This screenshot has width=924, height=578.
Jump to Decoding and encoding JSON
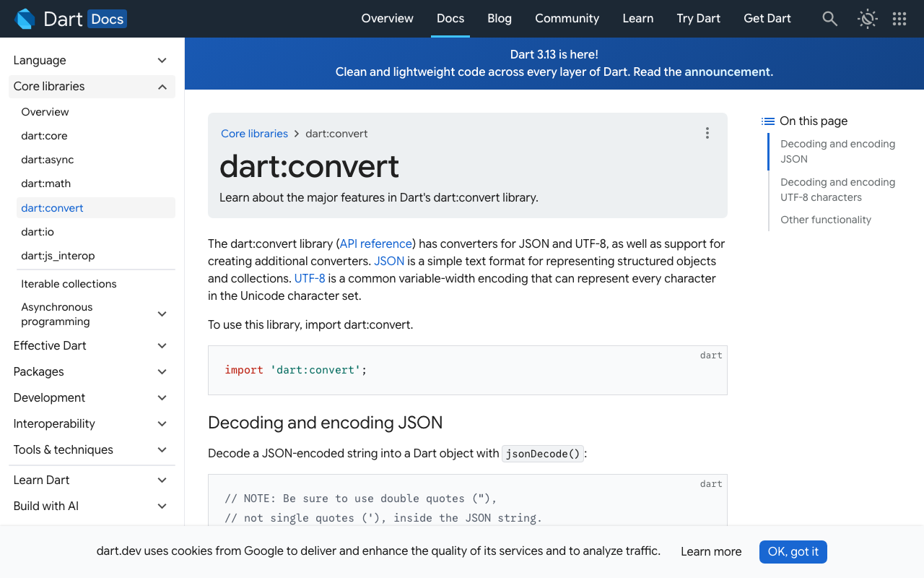(837, 152)
